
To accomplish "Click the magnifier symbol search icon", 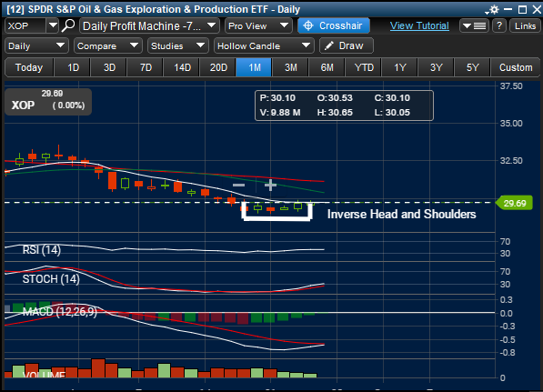I will tap(68, 25).
